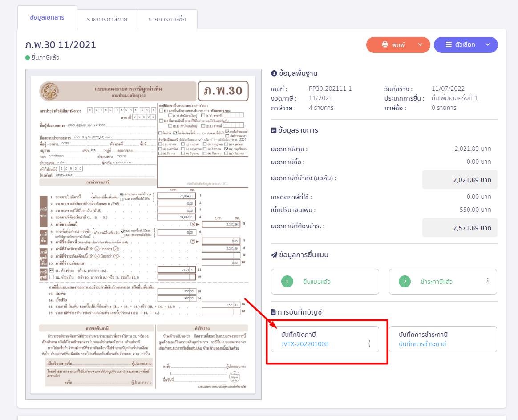Image resolution: width=518 pixels, height=420 pixels.
Task: Switch to the รายการภาษีซื้อ tab
Action: click(x=167, y=19)
